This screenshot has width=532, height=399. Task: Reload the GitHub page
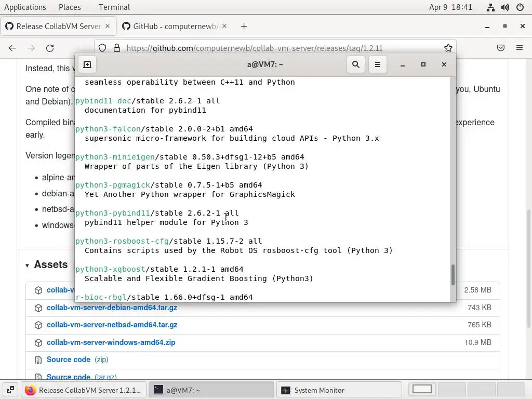[50, 48]
